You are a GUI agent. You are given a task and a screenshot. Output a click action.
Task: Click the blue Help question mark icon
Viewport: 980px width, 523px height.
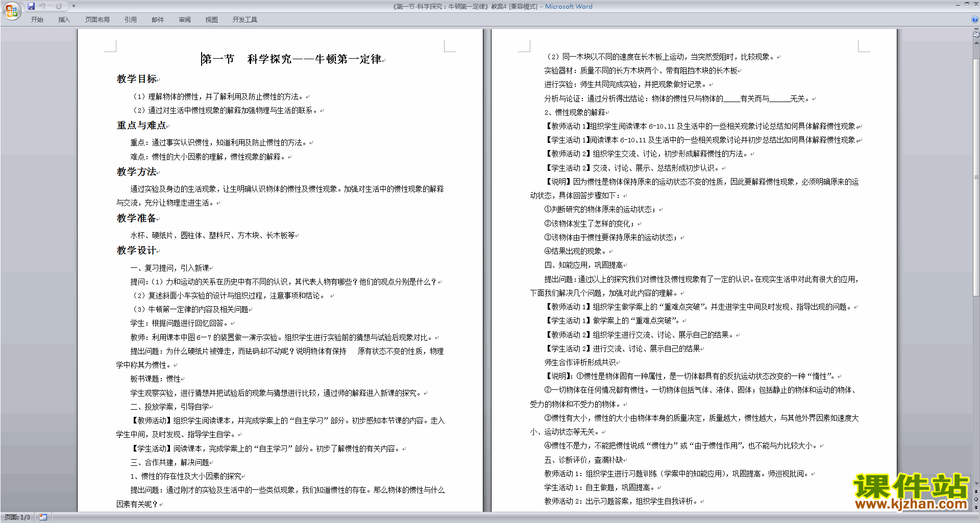(975, 19)
